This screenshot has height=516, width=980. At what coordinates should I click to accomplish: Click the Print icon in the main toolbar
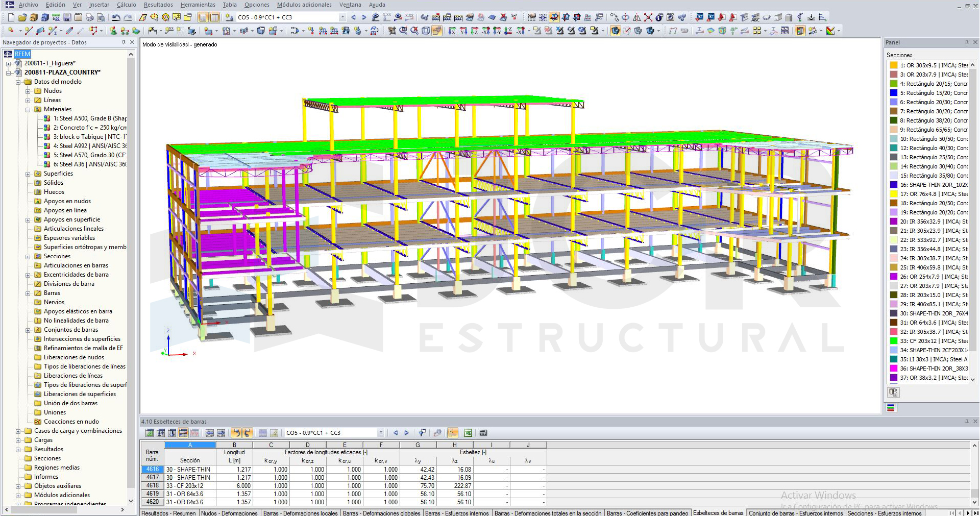click(90, 17)
